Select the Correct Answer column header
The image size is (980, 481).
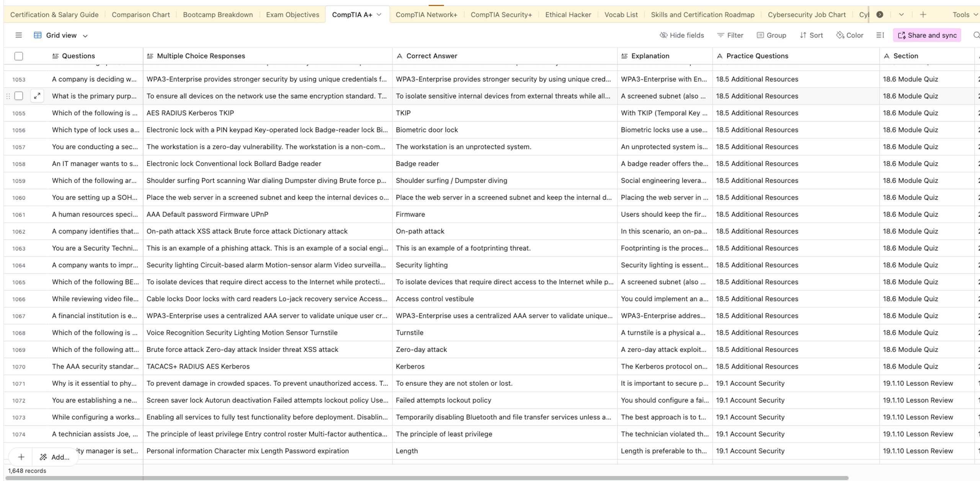(505, 56)
